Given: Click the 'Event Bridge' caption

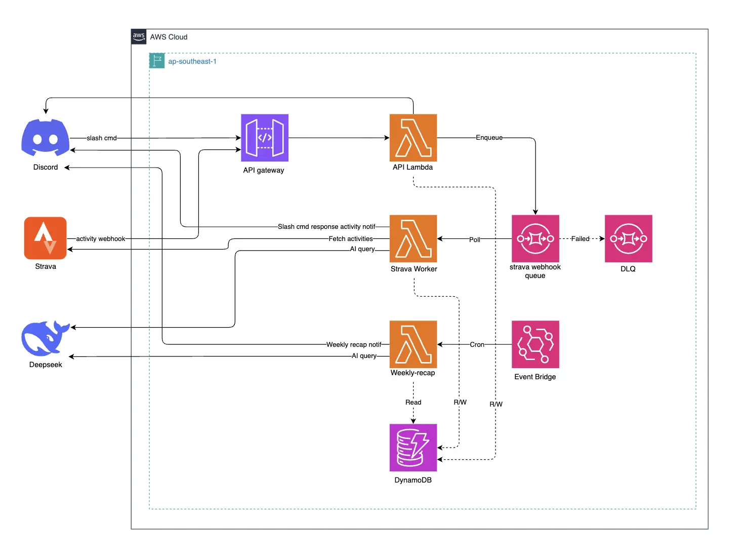Looking at the screenshot, I should (535, 377).
